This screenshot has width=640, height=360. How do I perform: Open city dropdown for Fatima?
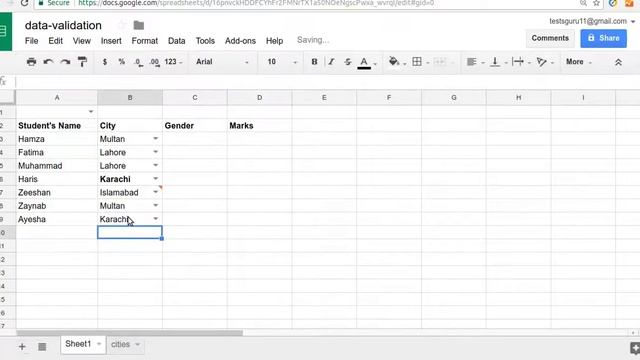156,152
